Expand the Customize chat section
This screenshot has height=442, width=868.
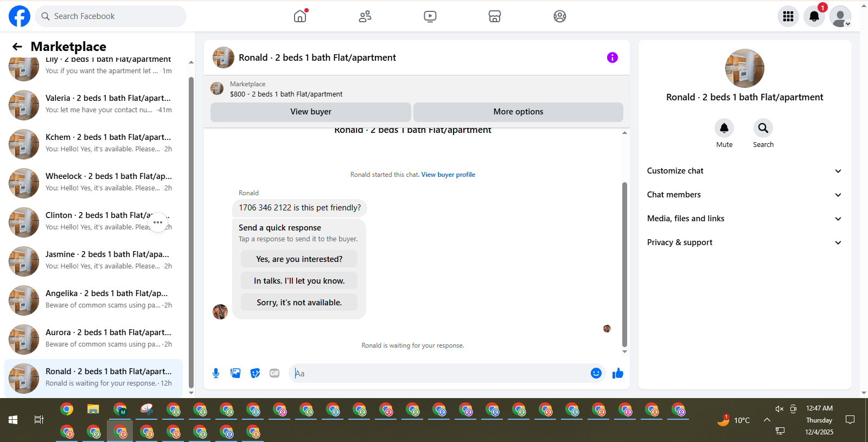(744, 171)
